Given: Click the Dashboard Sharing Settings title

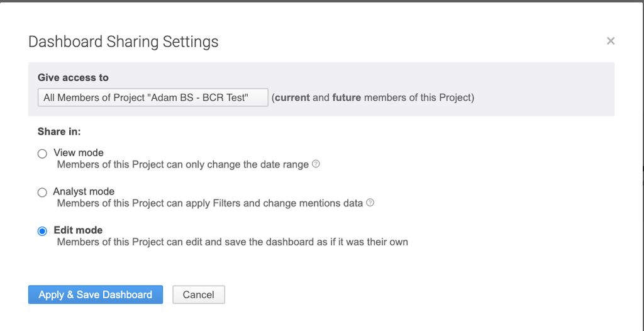Looking at the screenshot, I should point(123,42).
